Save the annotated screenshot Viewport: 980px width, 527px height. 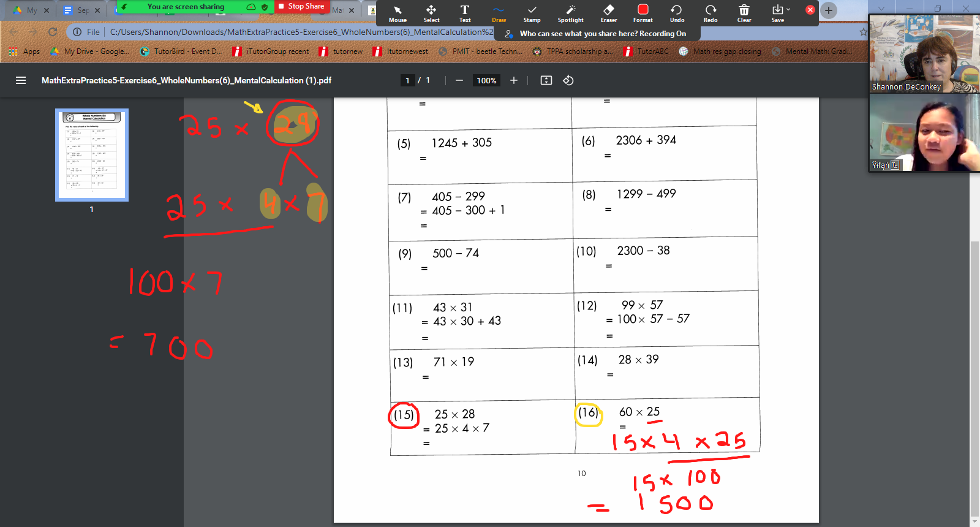777,13
